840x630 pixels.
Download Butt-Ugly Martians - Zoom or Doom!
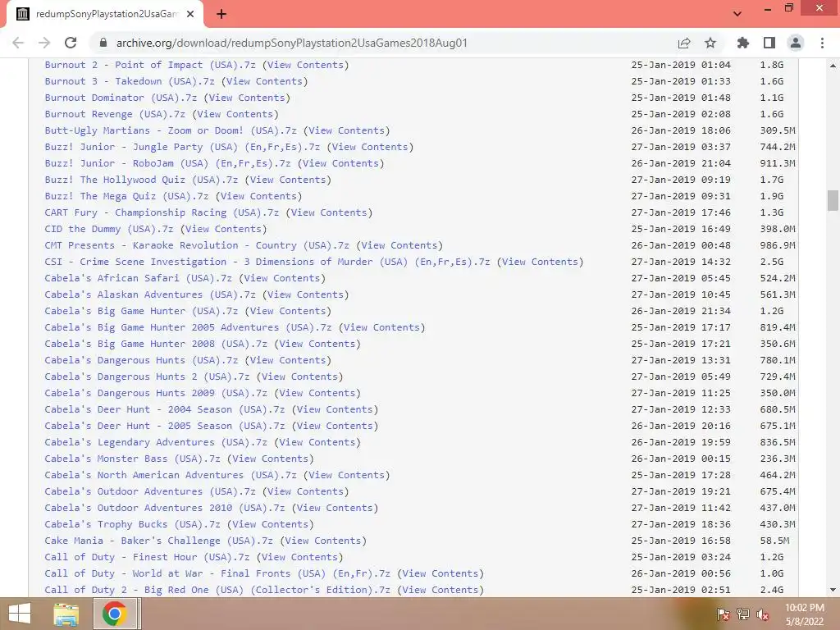point(171,130)
